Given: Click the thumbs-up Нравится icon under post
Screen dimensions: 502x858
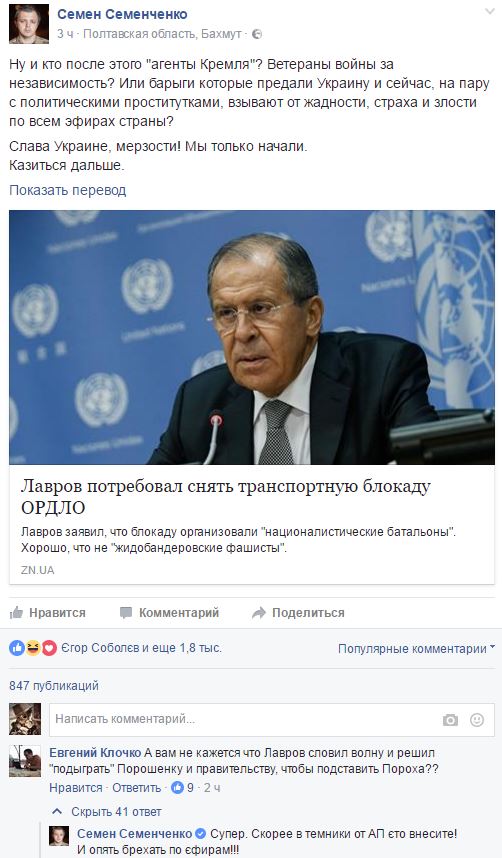Looking at the screenshot, I should coord(16,612).
